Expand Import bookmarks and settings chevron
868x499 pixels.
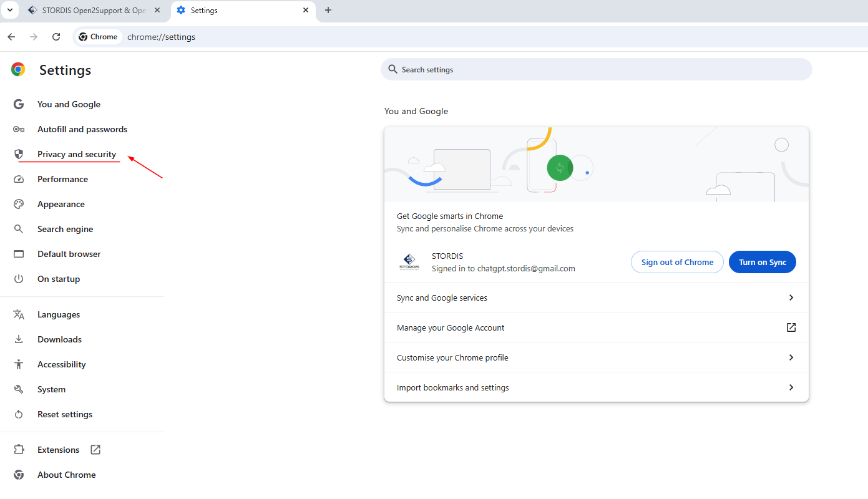pos(791,387)
